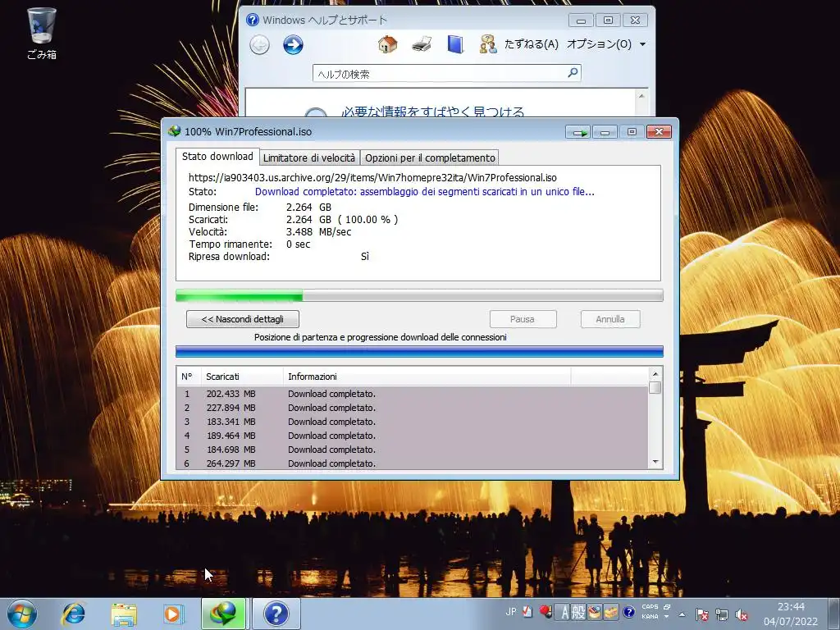The image size is (840, 630).
Task: Open the Opzioni per il completamento tab
Action: coord(430,158)
